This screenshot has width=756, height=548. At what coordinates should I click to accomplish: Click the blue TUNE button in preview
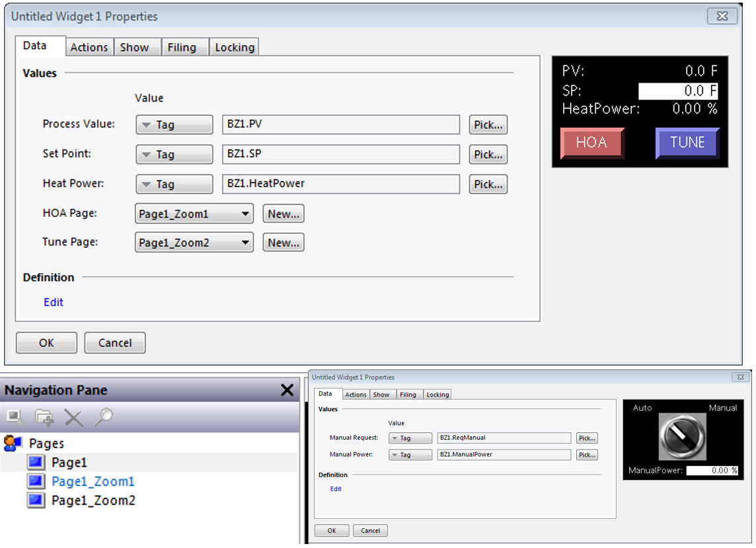pyautogui.click(x=687, y=143)
